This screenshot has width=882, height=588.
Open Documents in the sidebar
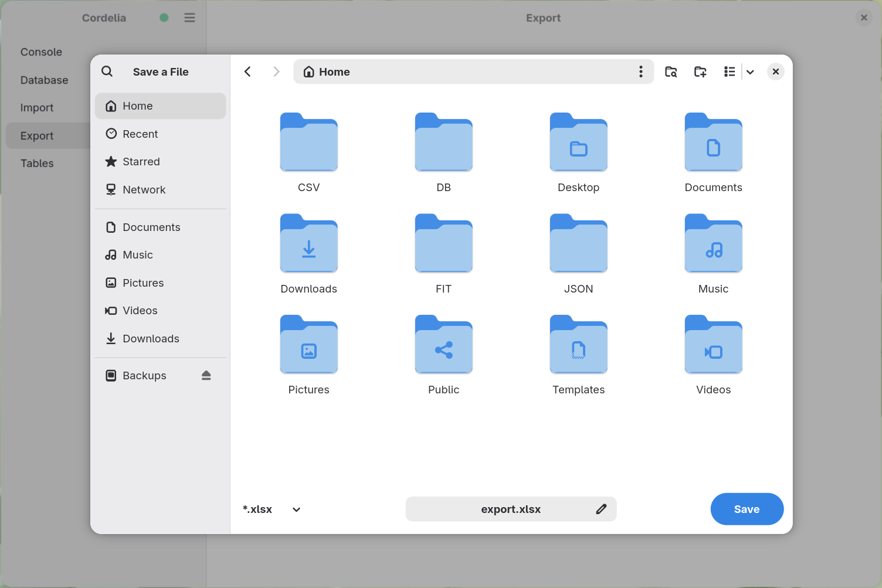click(160, 227)
